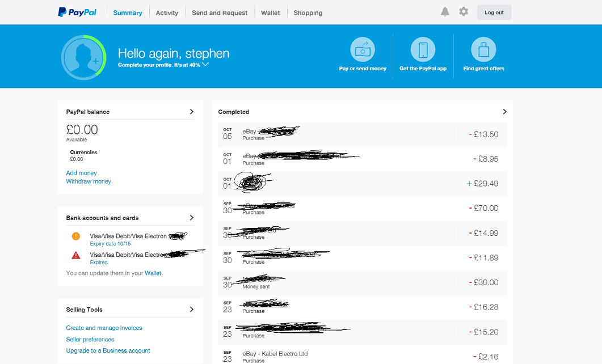Click the Get the PayPal app label
Viewport: 602px width, 364px height.
423,69
